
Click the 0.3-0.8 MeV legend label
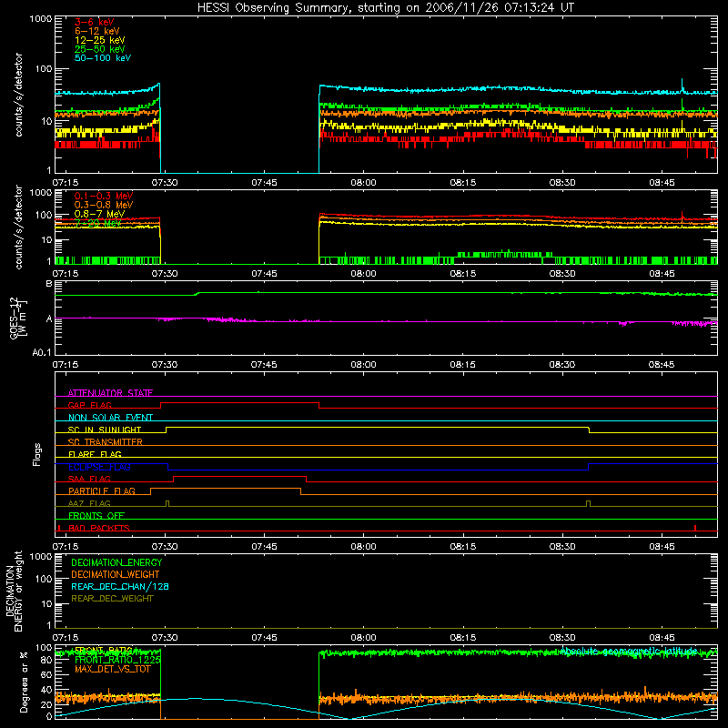tap(104, 205)
